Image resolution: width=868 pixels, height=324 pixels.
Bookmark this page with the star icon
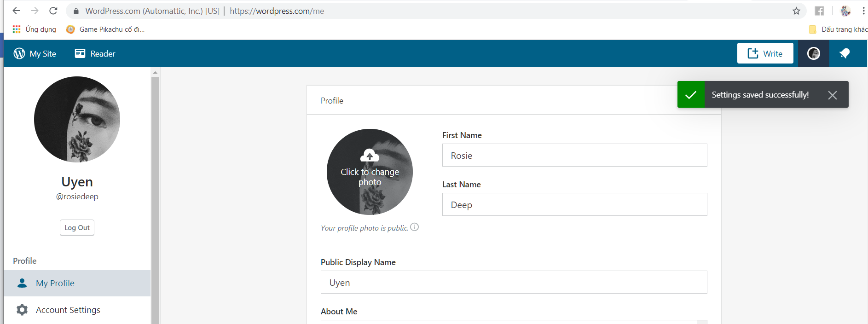(x=796, y=11)
